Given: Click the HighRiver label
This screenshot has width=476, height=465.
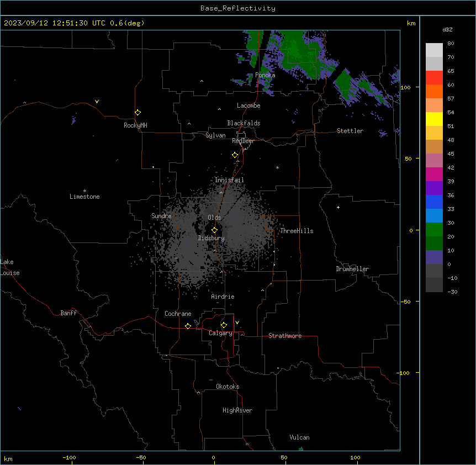Looking at the screenshot, I should click(x=237, y=410).
